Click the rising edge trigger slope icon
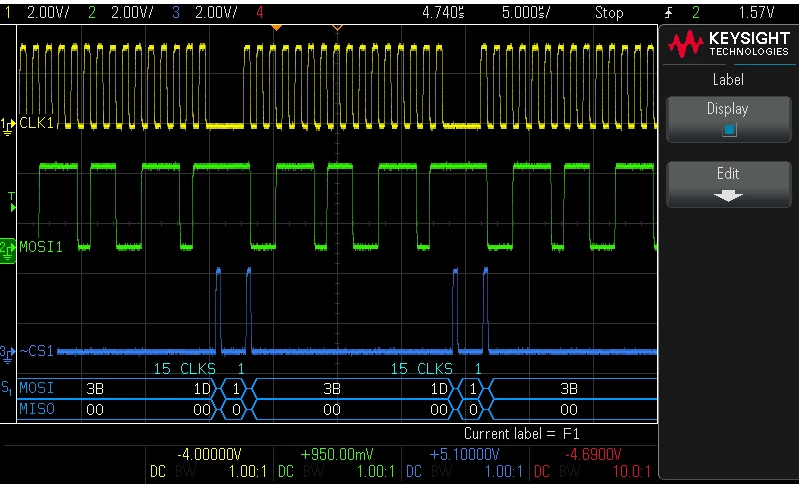 tap(669, 13)
